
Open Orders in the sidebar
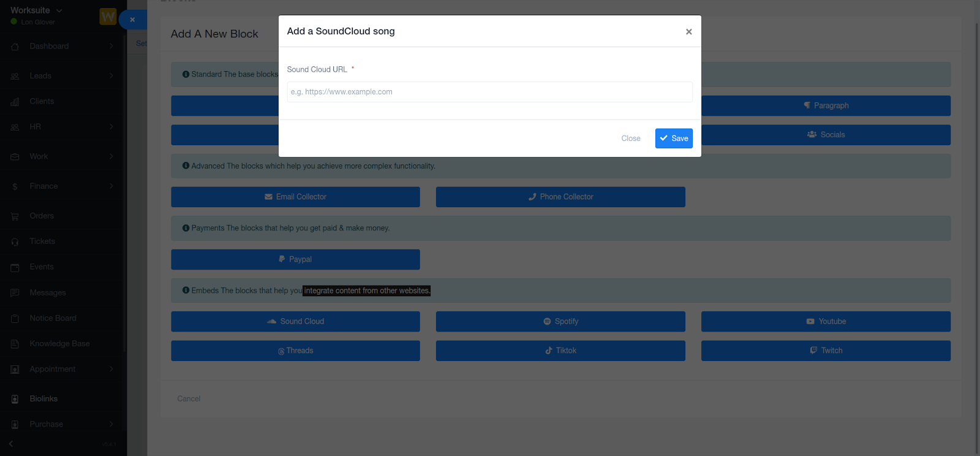[42, 216]
